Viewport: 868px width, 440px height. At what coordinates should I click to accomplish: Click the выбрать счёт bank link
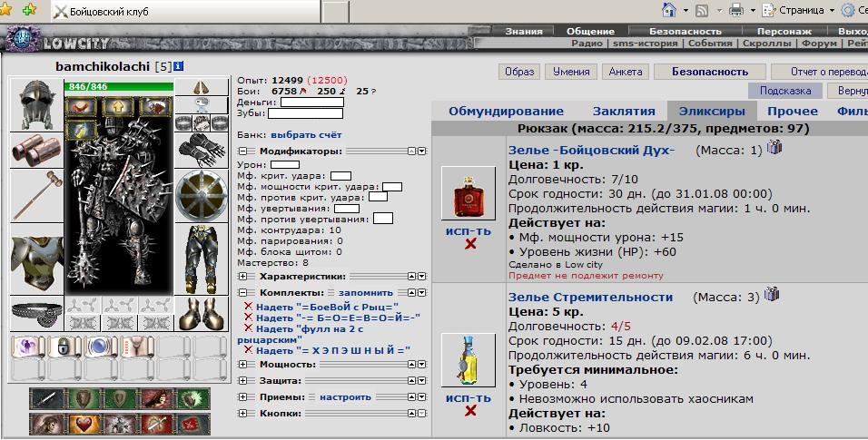[306, 134]
